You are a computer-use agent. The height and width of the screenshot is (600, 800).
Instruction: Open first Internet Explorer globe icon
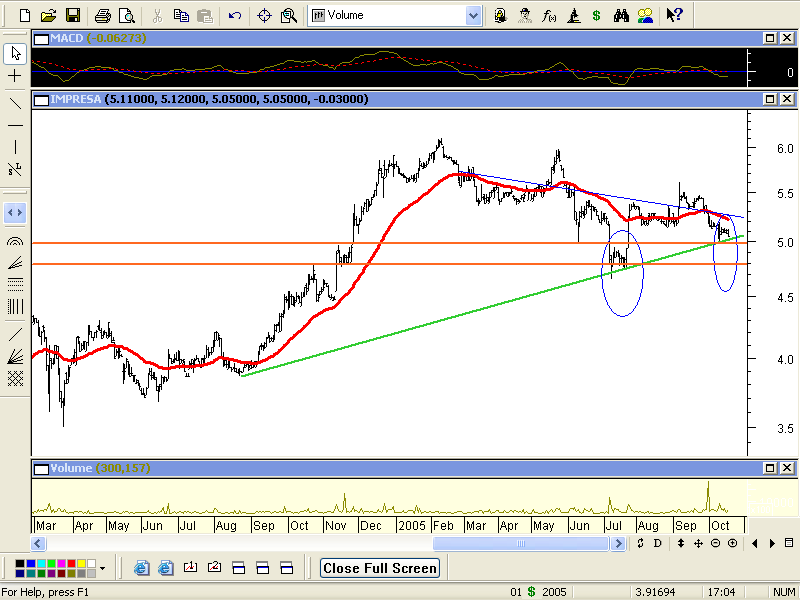(x=142, y=568)
